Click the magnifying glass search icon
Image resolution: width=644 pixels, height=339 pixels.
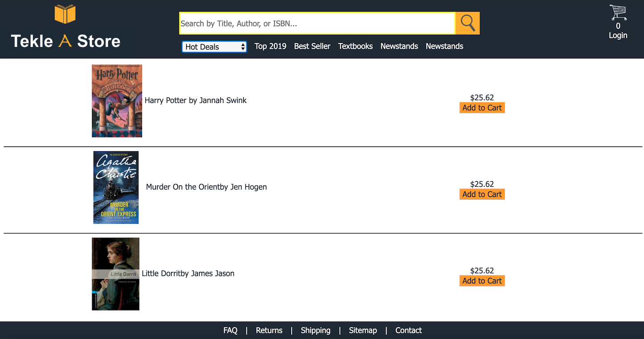click(467, 23)
